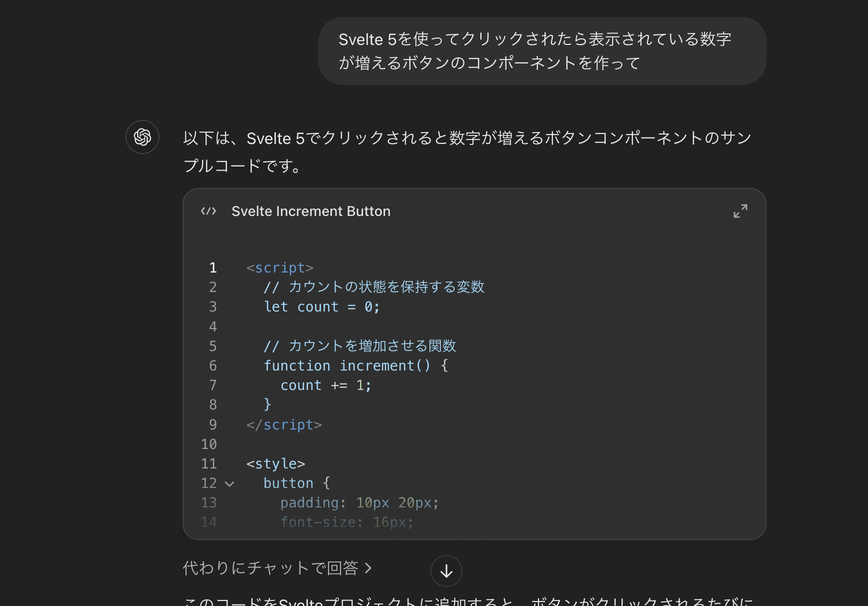Click the down arrow circle below the code
This screenshot has width=868, height=606.
pos(446,570)
